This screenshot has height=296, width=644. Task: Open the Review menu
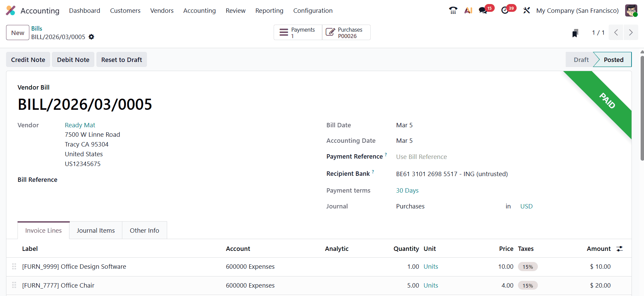[x=236, y=10]
